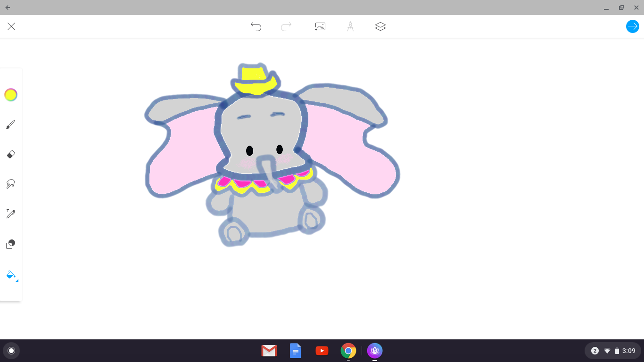The image size is (644, 362).
Task: Open Gmail from the shelf
Action: [269, 351]
